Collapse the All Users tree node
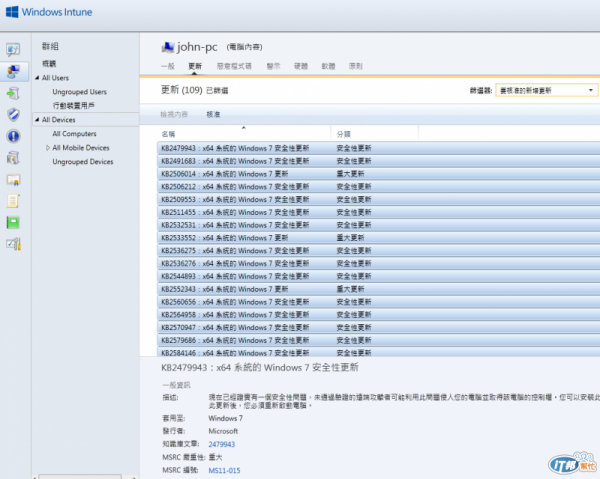The width and height of the screenshot is (600, 479). coord(37,78)
